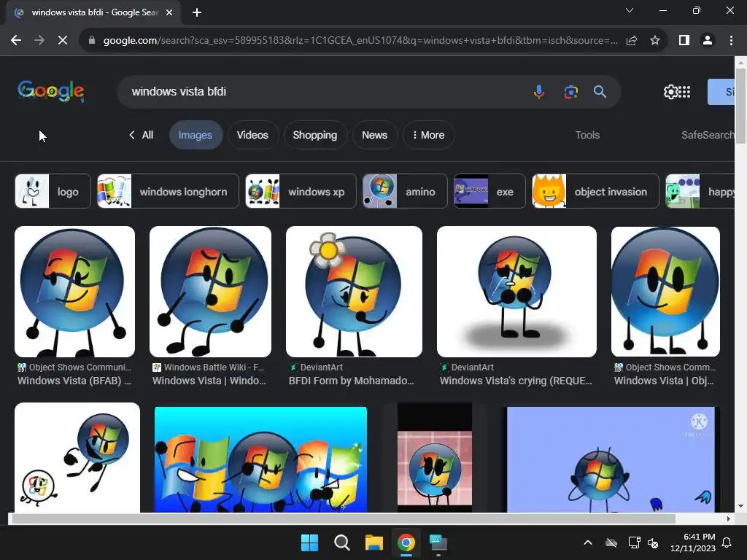Open File Explorer from taskbar

(x=374, y=542)
